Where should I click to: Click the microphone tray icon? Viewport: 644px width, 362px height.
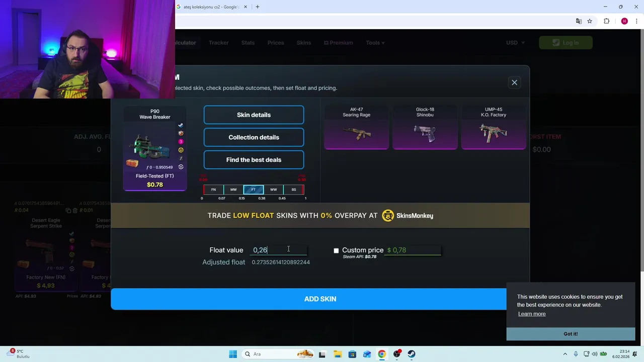[576, 354]
